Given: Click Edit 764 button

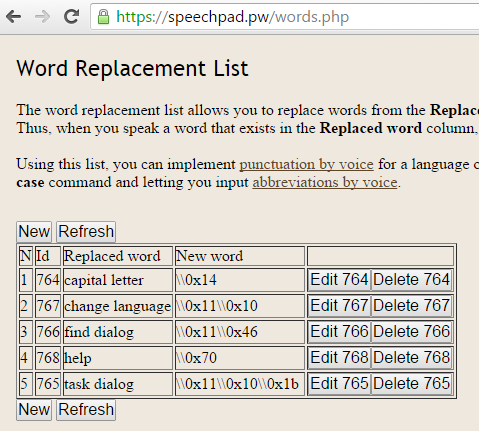Looking at the screenshot, I should coord(339,280).
